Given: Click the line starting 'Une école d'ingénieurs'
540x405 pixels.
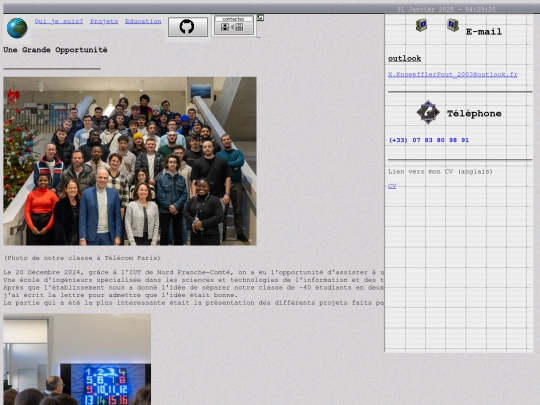Looking at the screenshot, I should click(x=194, y=280).
